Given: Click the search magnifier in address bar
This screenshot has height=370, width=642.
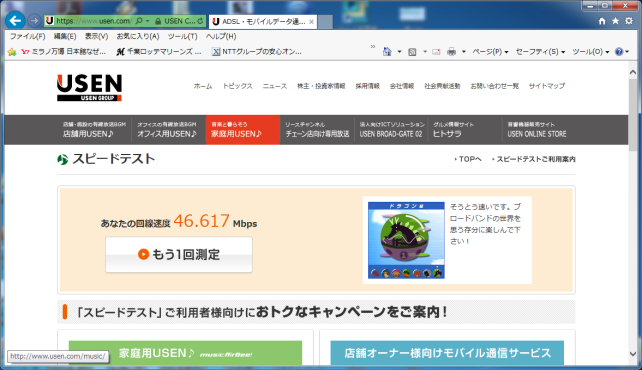Looking at the screenshot, I should [139, 21].
